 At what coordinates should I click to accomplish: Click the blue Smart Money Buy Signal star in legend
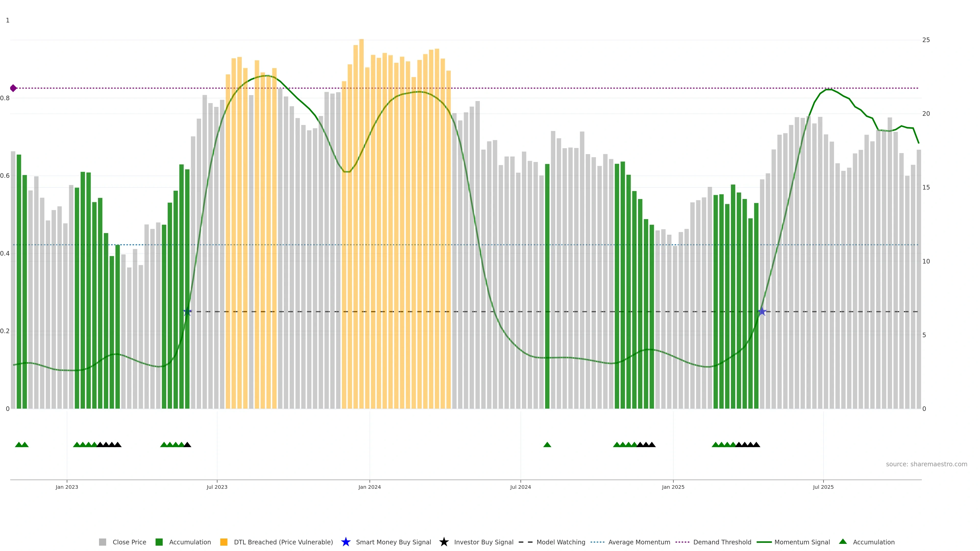tap(346, 542)
